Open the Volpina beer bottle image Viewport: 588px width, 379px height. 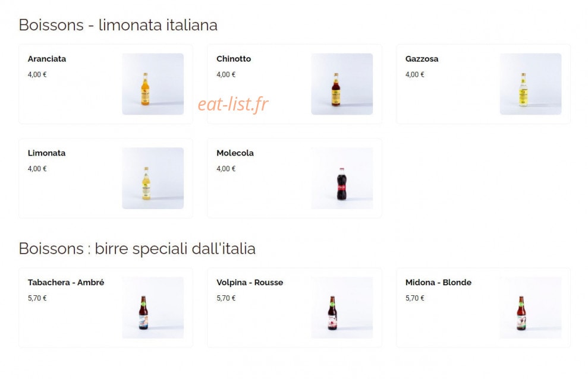(x=342, y=308)
